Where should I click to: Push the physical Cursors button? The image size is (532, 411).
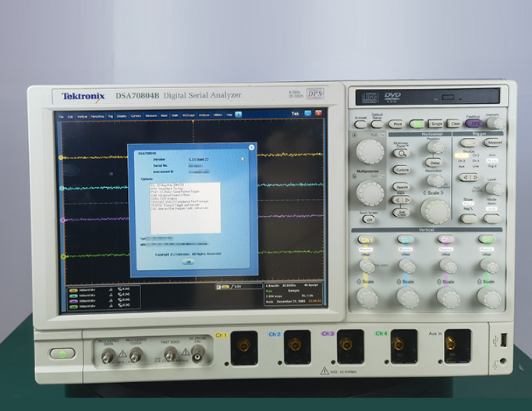(x=402, y=169)
